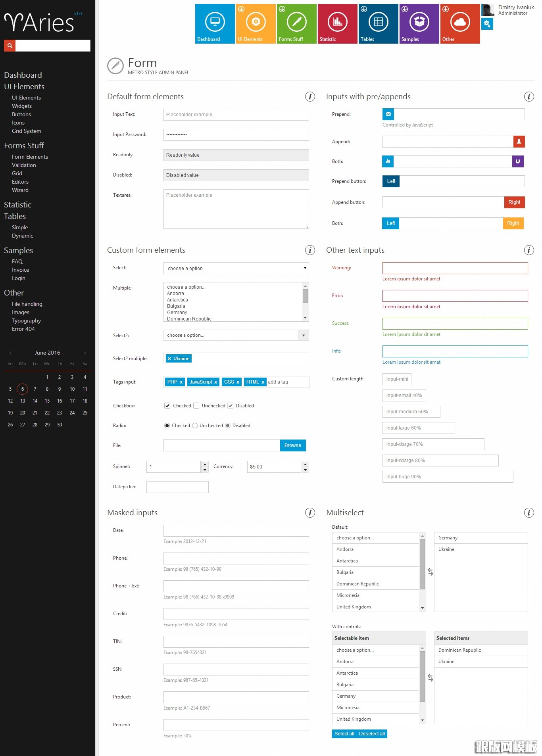Open the Statistic tile with bar chart icon
Image resolution: width=542 pixels, height=756 pixels.
click(337, 23)
